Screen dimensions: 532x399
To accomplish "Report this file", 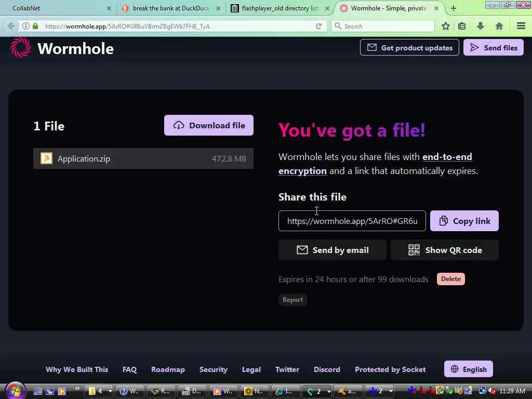I will (292, 300).
